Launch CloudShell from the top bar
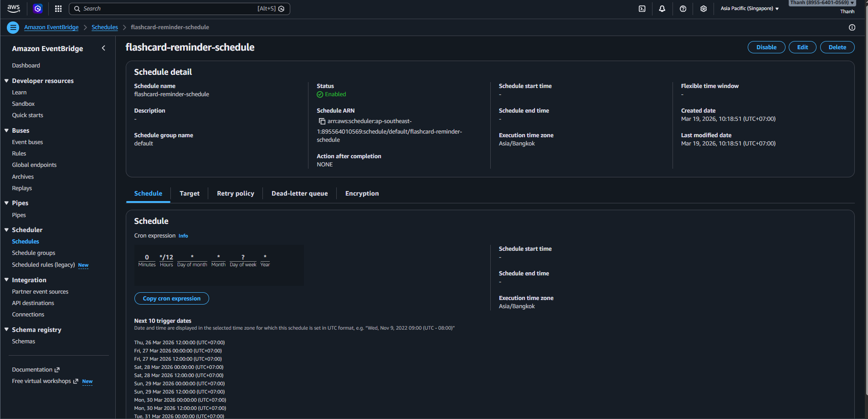 (x=642, y=9)
